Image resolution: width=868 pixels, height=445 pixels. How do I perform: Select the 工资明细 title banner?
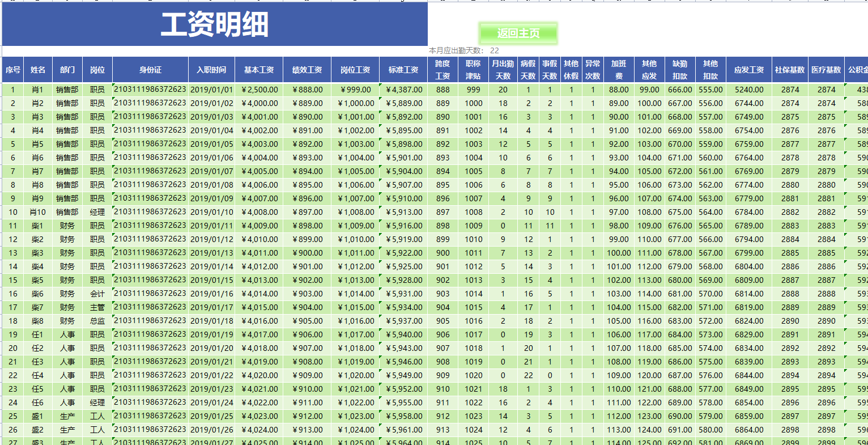coord(215,24)
